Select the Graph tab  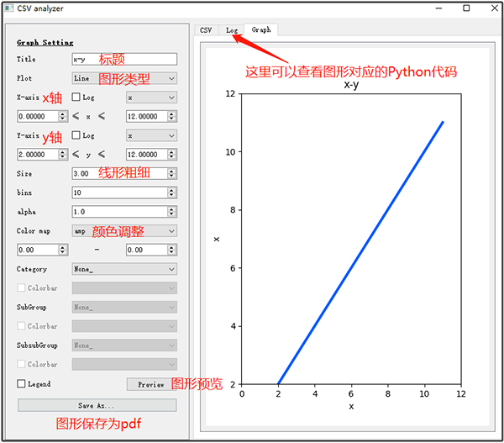[261, 29]
